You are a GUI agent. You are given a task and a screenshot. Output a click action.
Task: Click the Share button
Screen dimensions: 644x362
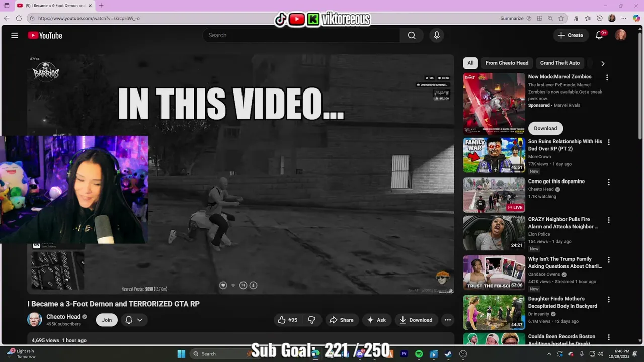click(x=341, y=320)
